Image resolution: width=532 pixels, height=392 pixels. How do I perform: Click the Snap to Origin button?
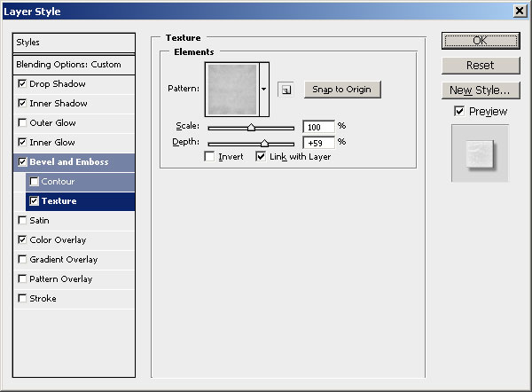click(342, 90)
